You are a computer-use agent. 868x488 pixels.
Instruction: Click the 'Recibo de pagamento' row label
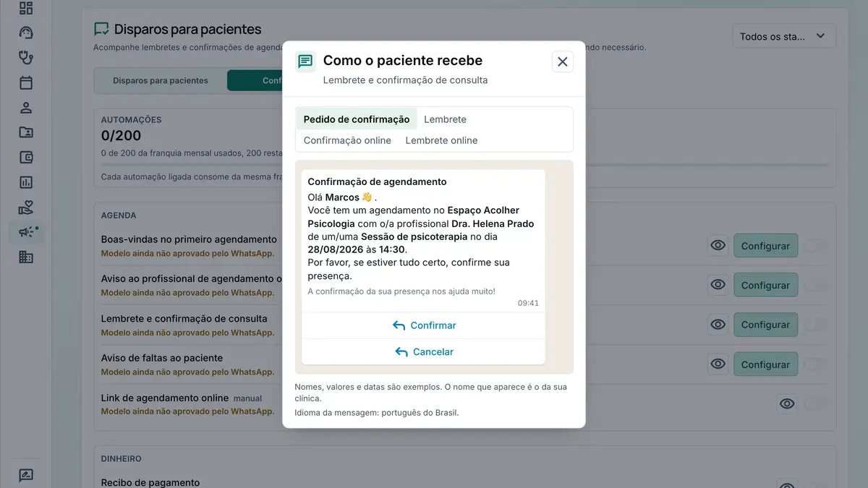coord(150,482)
